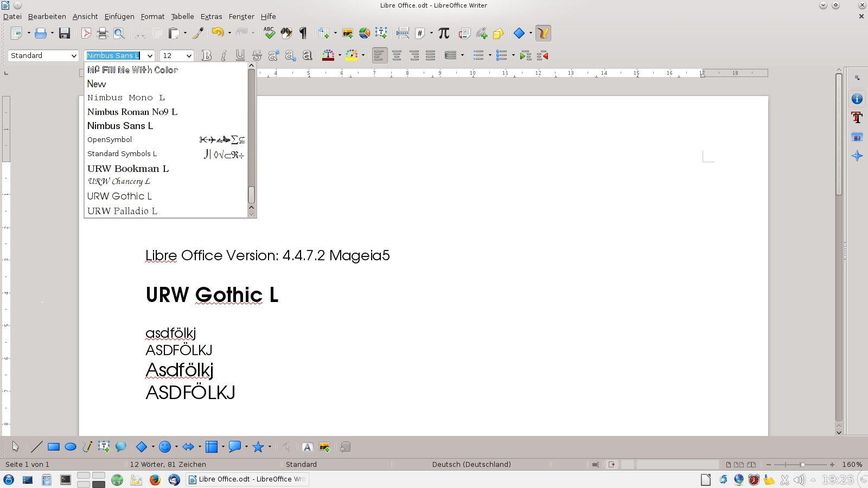Toggle underline formatting

click(240, 55)
